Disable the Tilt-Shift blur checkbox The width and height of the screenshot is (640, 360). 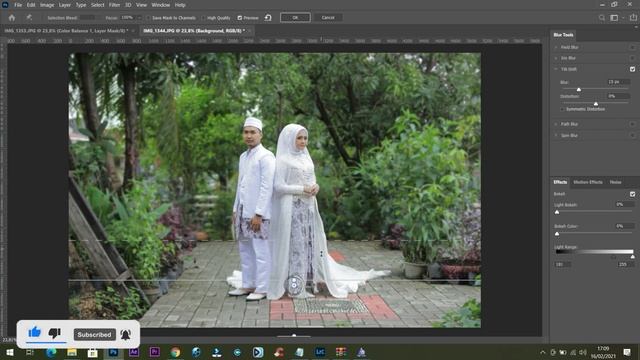[632, 69]
